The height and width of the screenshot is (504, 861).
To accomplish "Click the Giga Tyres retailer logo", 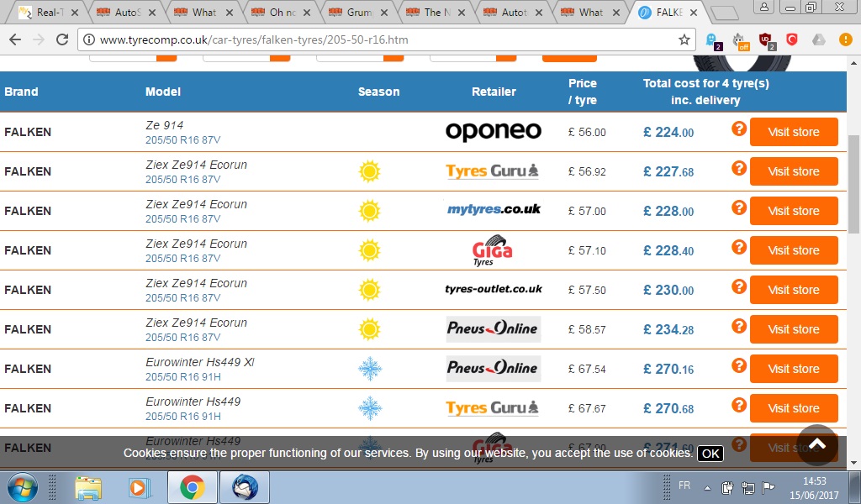I will pyautogui.click(x=492, y=250).
